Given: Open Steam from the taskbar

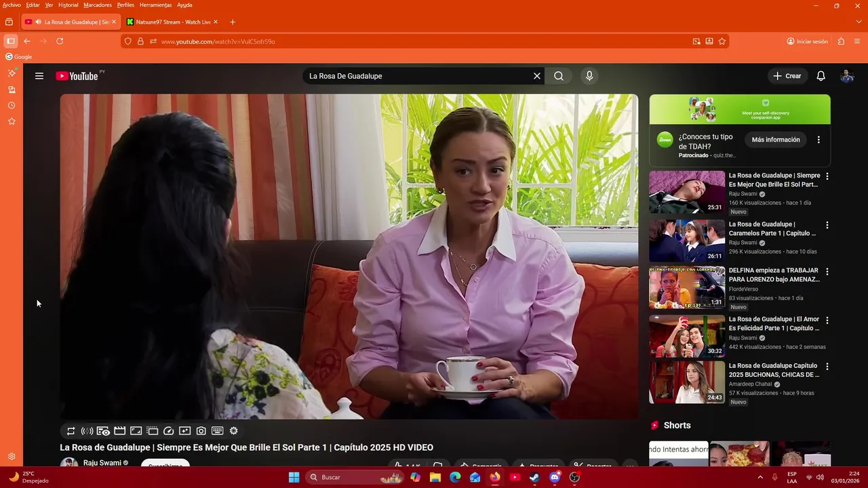Looking at the screenshot, I should tap(534, 477).
